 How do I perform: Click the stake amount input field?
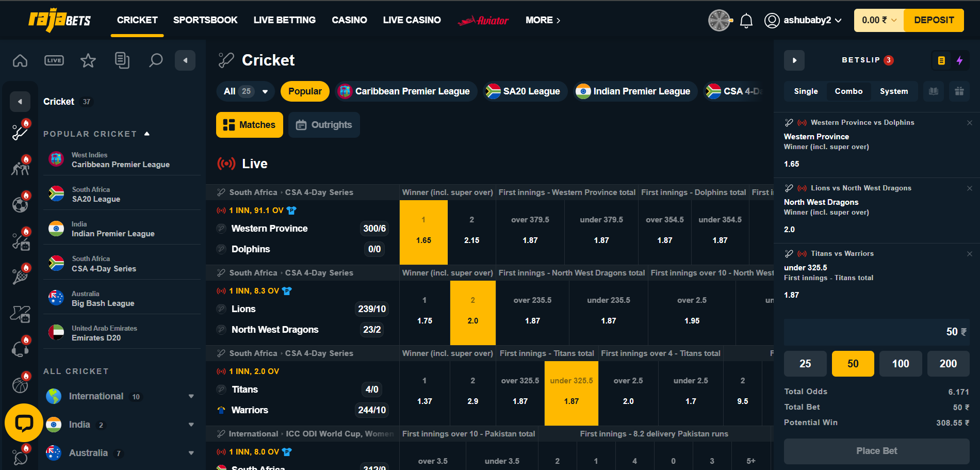pyautogui.click(x=877, y=331)
